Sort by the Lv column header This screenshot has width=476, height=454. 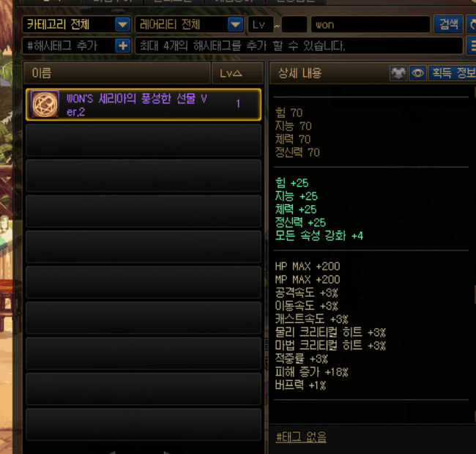tap(237, 73)
